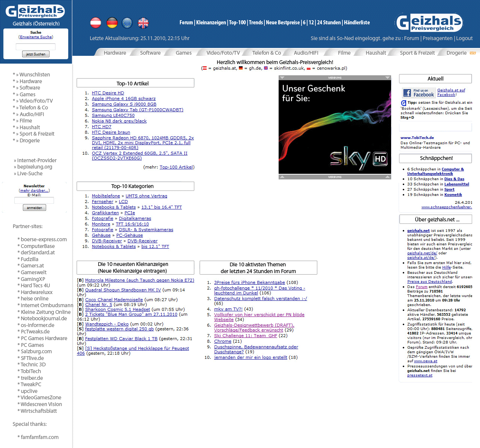Open mkv am TV?! forum thread
Viewport: 480px width, 448px height.
coord(228,309)
